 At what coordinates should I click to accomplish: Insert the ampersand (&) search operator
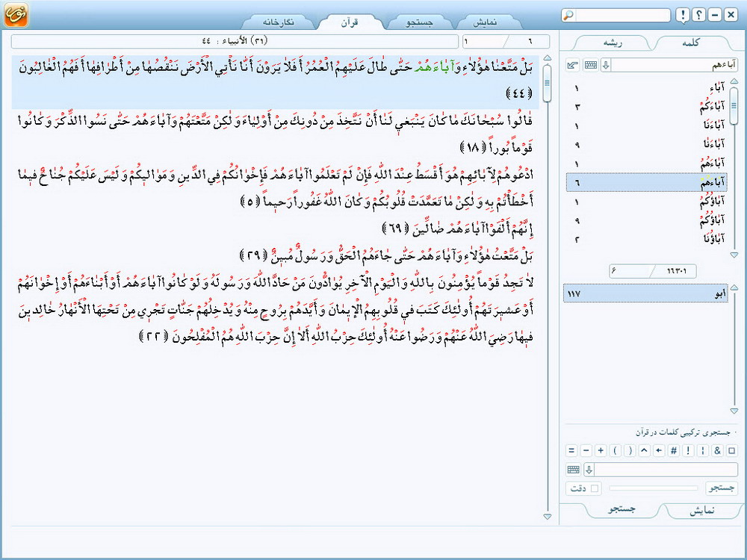tap(717, 450)
